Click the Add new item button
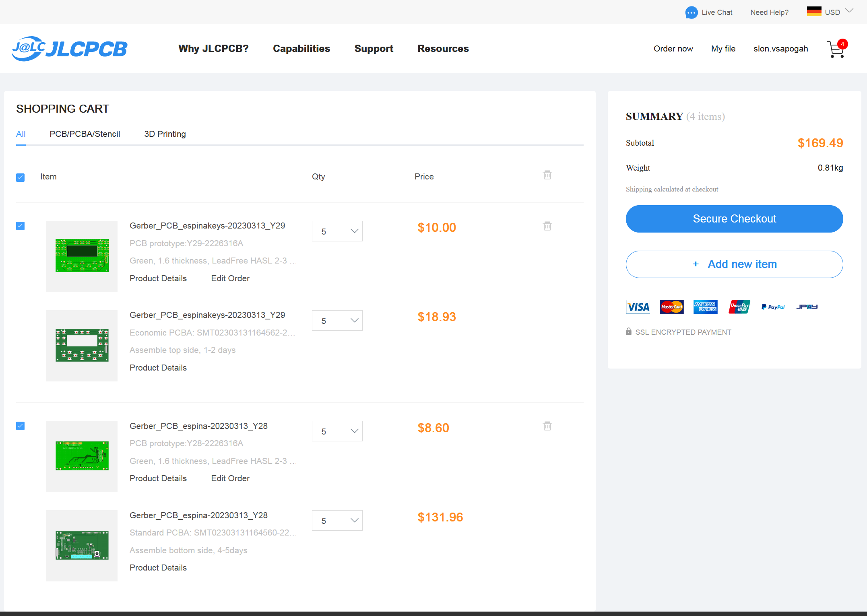867x616 pixels. click(x=734, y=264)
